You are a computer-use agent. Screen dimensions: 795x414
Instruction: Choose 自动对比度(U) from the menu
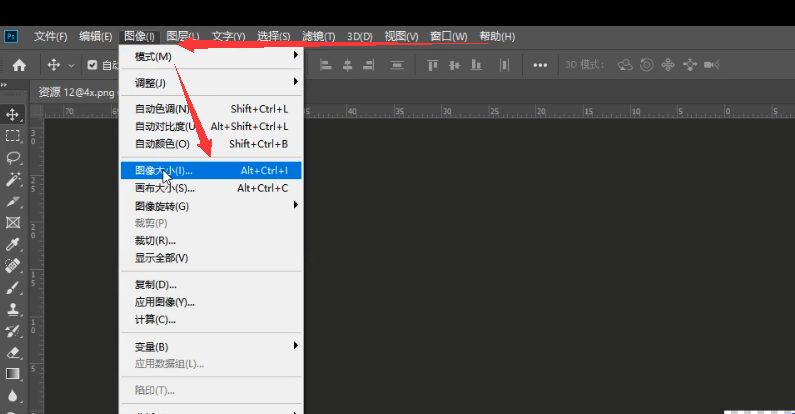[211, 126]
